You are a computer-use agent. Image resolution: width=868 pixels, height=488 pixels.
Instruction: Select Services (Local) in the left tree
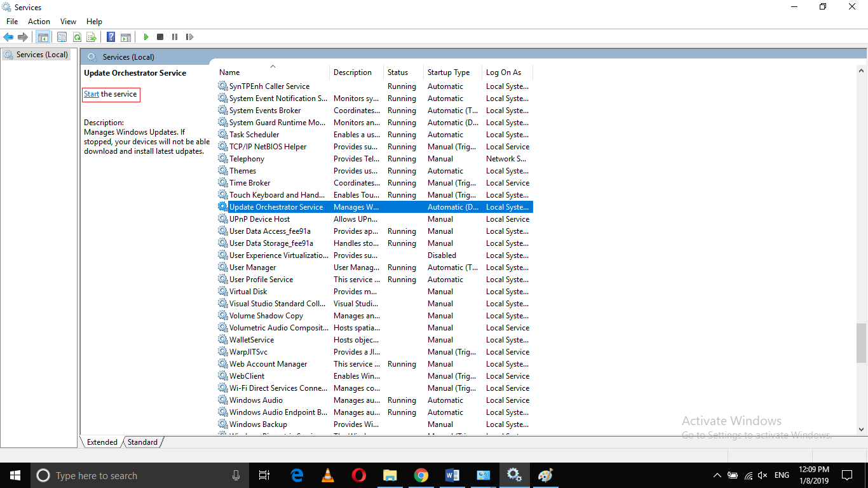(x=36, y=54)
